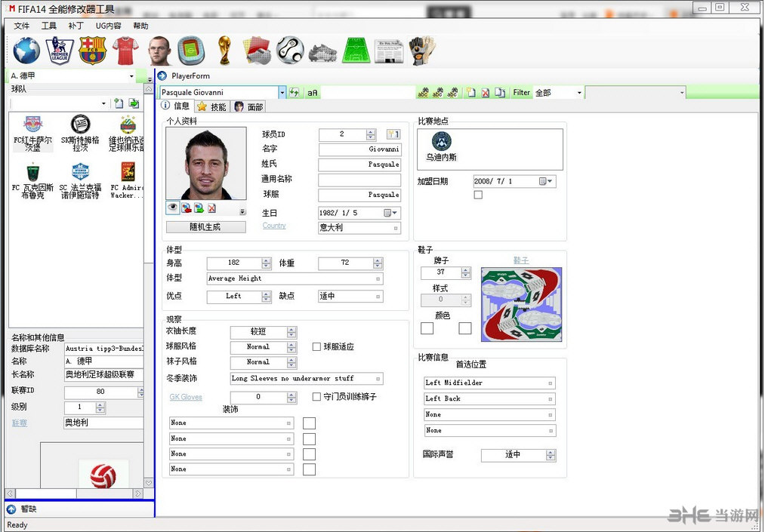Open the UG内容 menu
The width and height of the screenshot is (765, 532).
[x=108, y=26]
